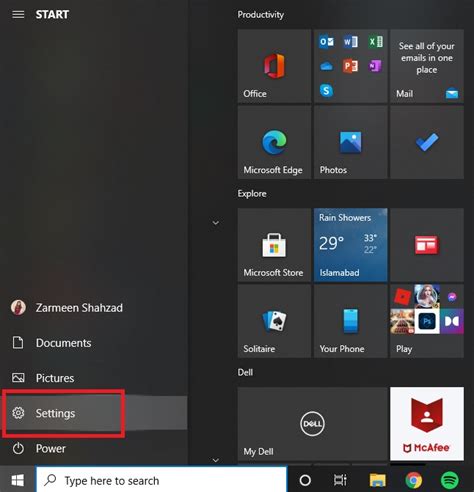This screenshot has width=474, height=492.
Task: Click the START heading text
Action: (52, 15)
